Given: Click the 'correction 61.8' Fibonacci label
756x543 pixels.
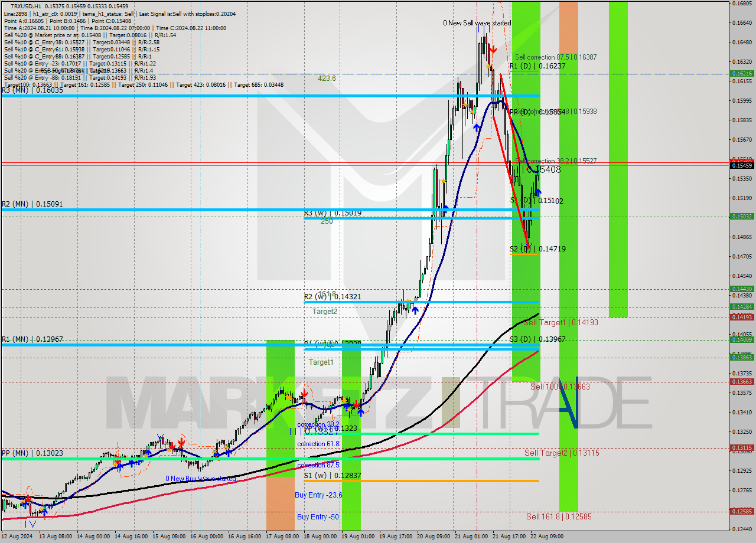Looking at the screenshot, I should pyautogui.click(x=318, y=444).
